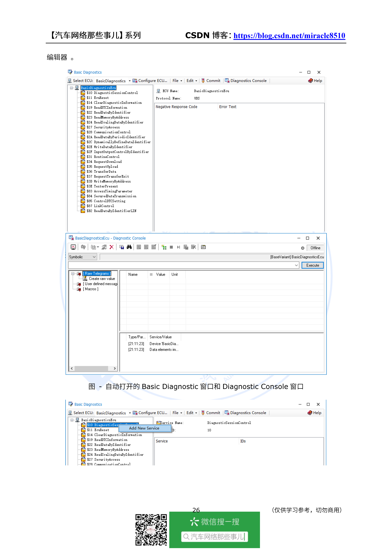Toggle the Offline status button

tap(315, 248)
